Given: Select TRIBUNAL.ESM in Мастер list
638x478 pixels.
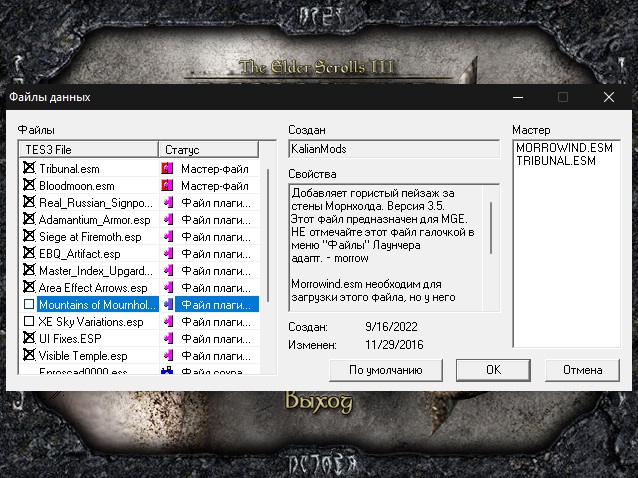Looking at the screenshot, I should tap(555, 161).
